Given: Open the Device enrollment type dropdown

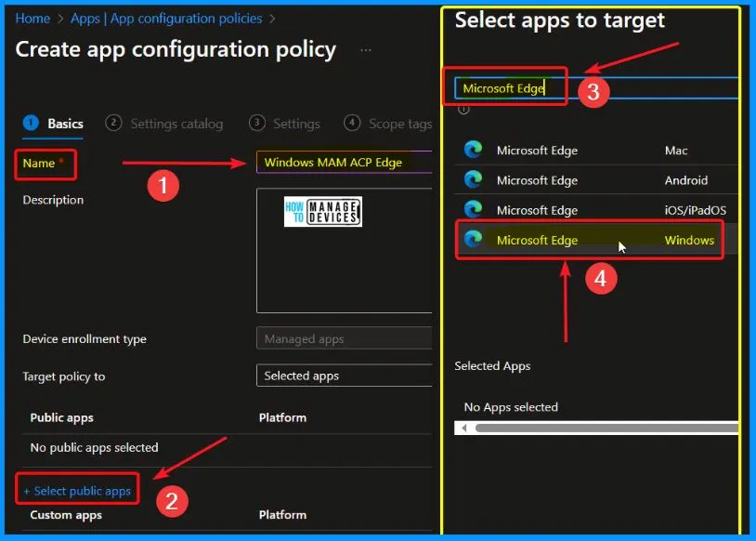Looking at the screenshot, I should tap(345, 338).
